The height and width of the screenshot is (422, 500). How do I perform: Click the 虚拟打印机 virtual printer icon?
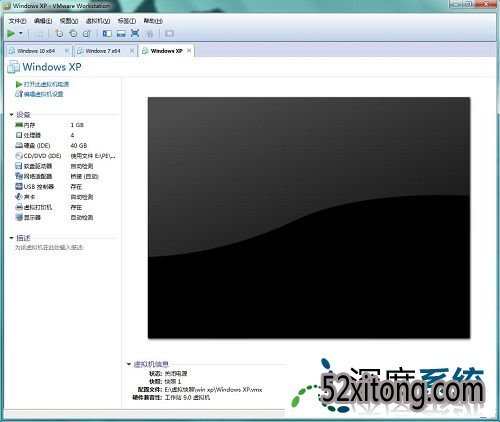(x=19, y=207)
